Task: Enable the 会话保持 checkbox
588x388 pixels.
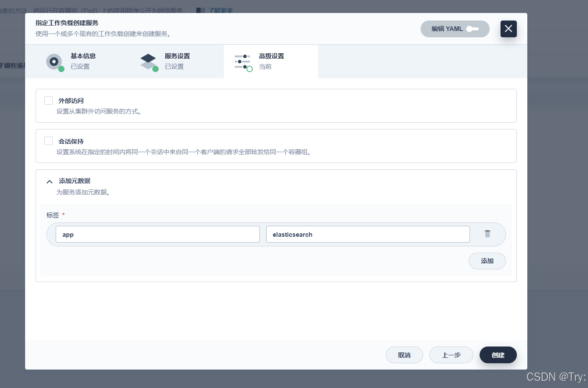Action: coord(49,141)
